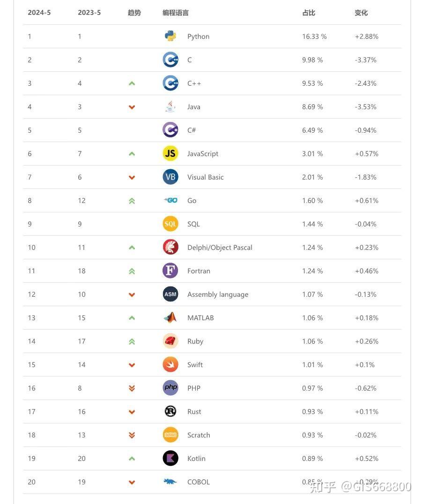The width and height of the screenshot is (422, 504).
Task: Click the Assembly language name text
Action: click(218, 294)
